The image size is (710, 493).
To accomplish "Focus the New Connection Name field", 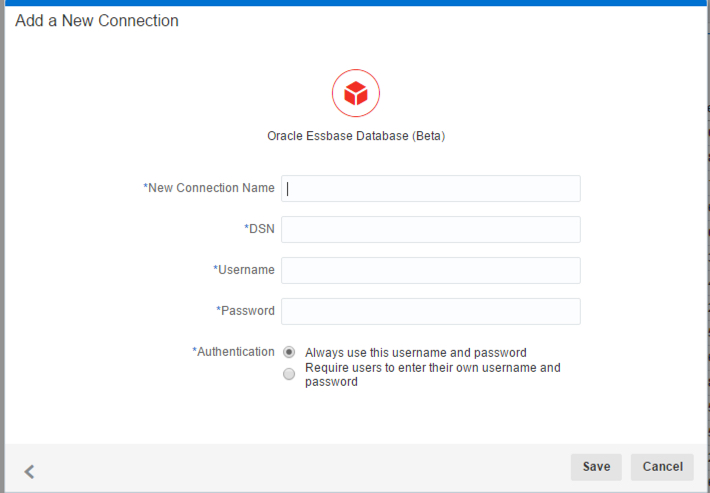I will 431,188.
